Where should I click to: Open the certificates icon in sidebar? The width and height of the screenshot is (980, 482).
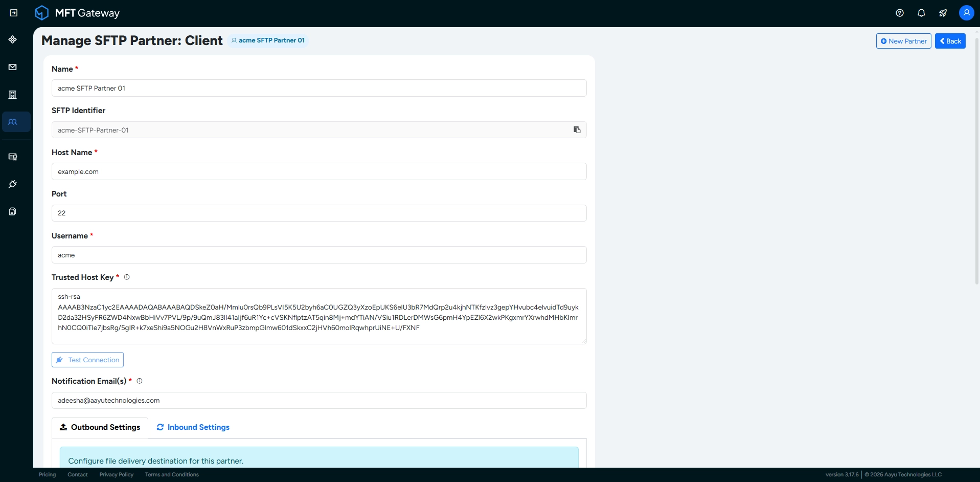13,157
